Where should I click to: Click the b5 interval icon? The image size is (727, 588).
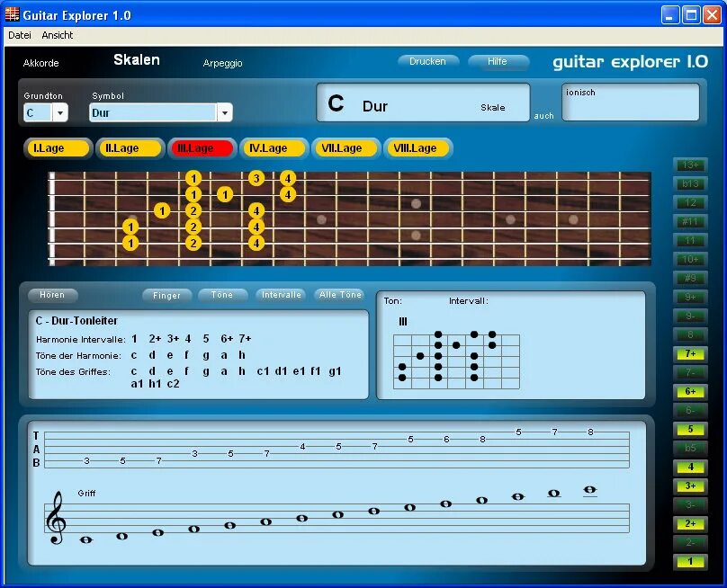tap(689, 448)
